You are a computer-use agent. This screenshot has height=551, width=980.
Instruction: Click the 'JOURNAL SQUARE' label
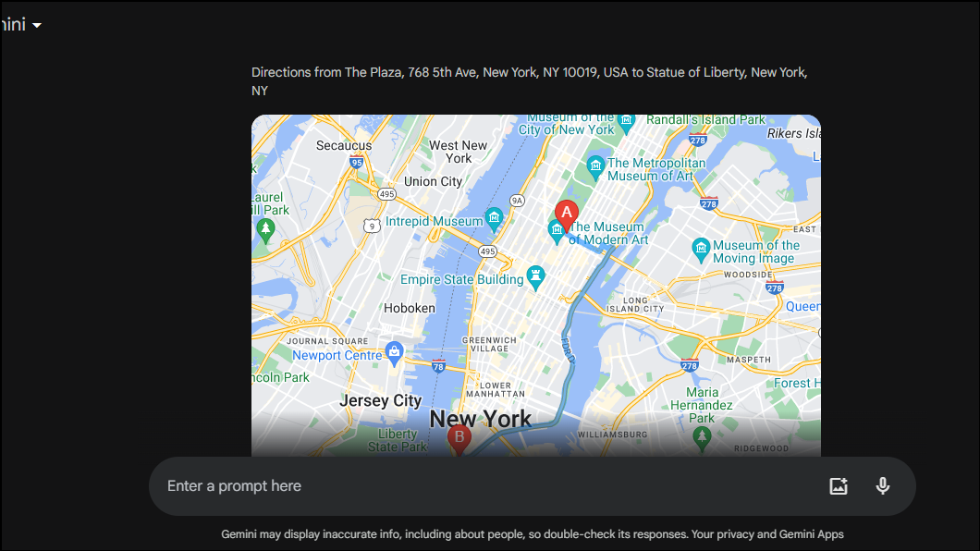click(x=327, y=341)
